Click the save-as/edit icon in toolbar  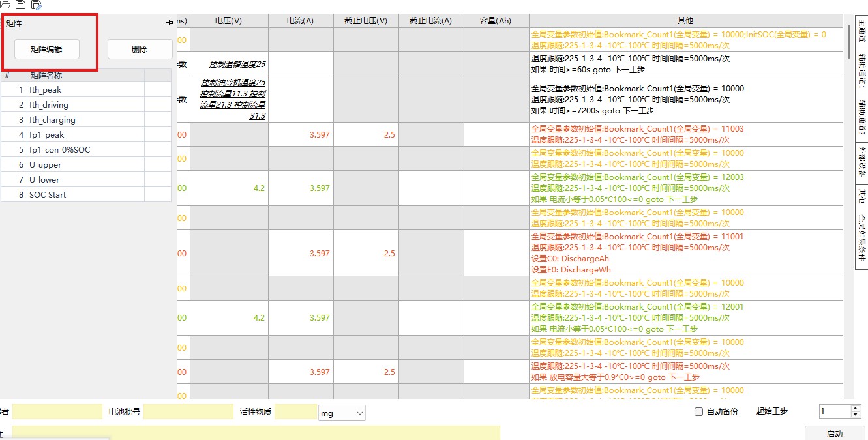pyautogui.click(x=37, y=5)
